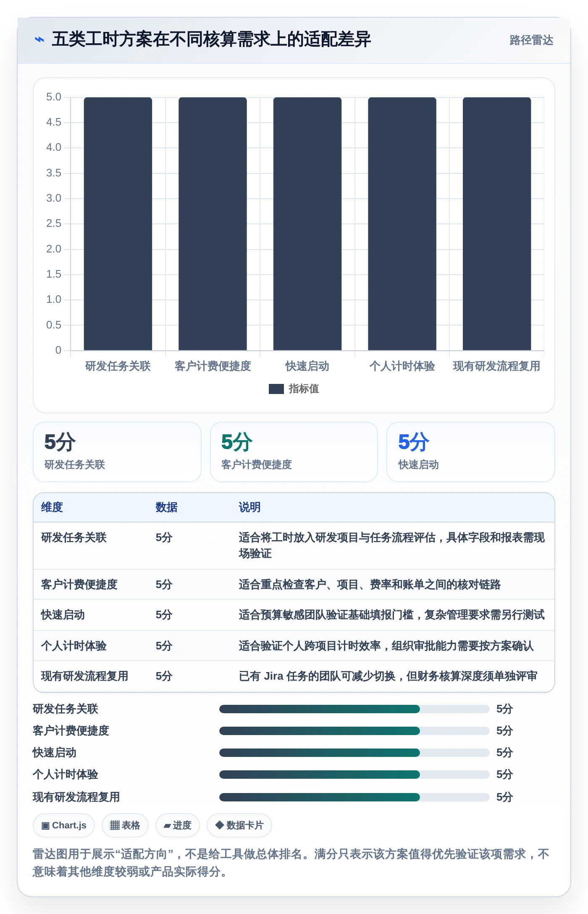Click the chart title heading text
The image size is (588, 914).
(211, 39)
